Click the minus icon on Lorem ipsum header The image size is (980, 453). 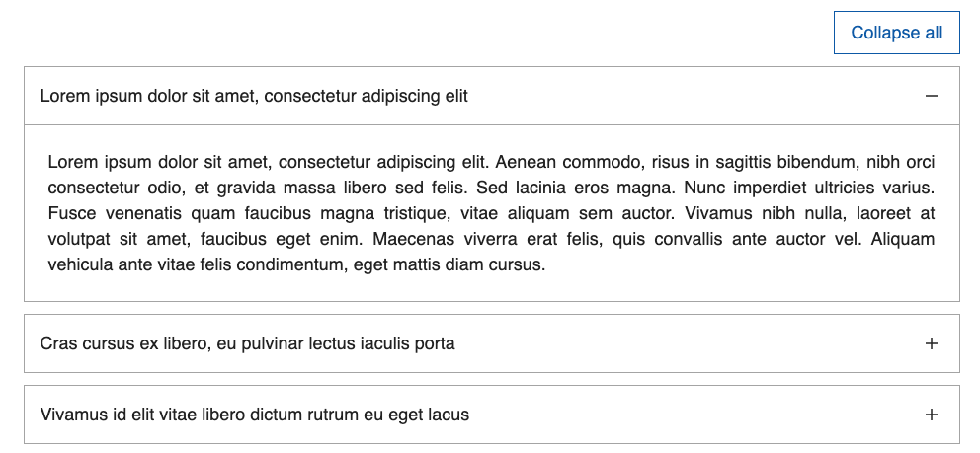pos(932,96)
